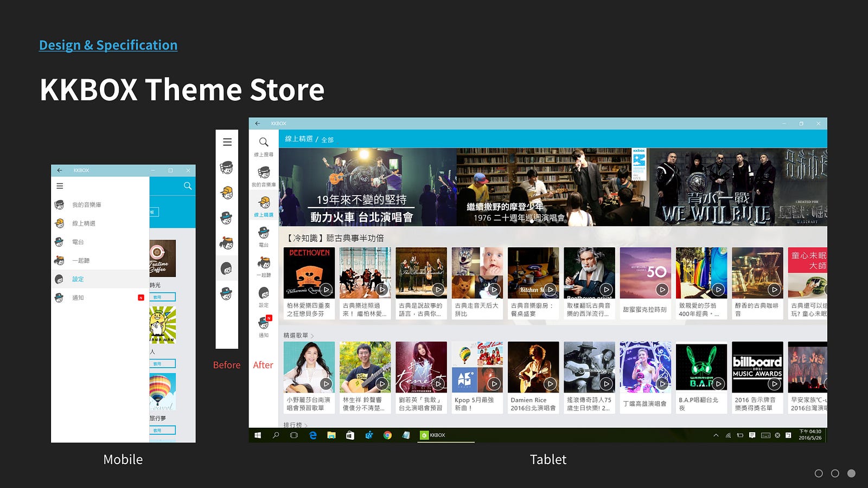The width and height of the screenshot is (868, 488).
Task: Go back in the Mobile KKBOX window
Action: [x=60, y=170]
